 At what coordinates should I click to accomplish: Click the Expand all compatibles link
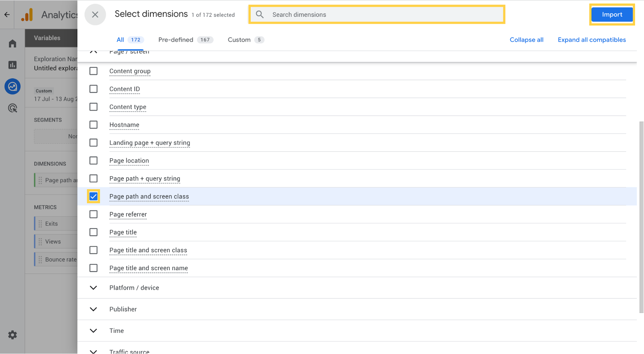[591, 39]
